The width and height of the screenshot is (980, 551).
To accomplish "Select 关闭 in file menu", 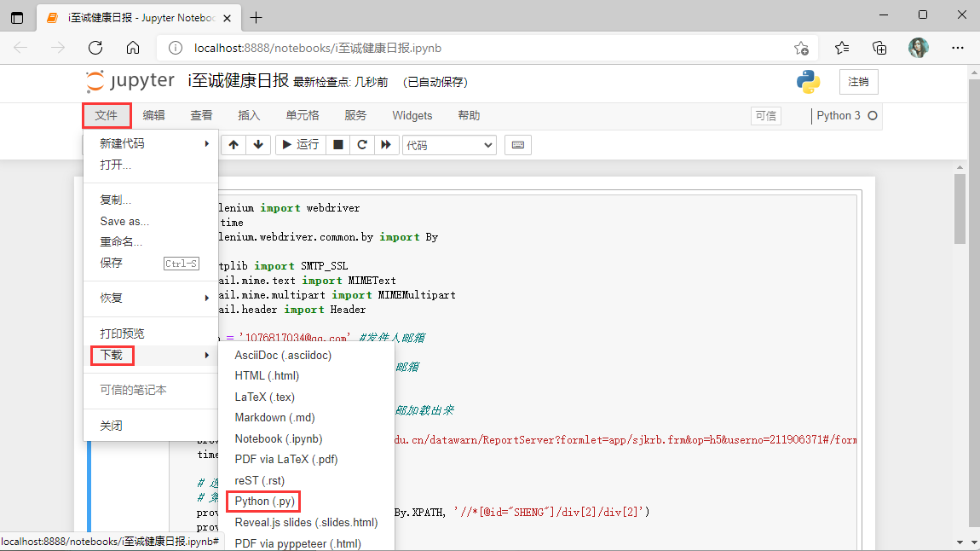I will (x=151, y=426).
